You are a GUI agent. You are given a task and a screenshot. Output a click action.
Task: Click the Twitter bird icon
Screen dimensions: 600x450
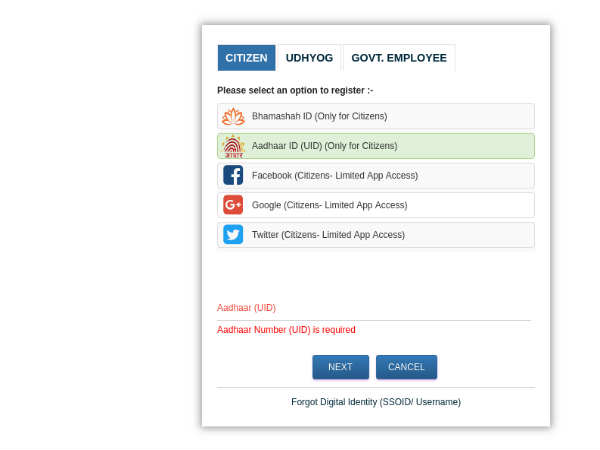point(232,235)
